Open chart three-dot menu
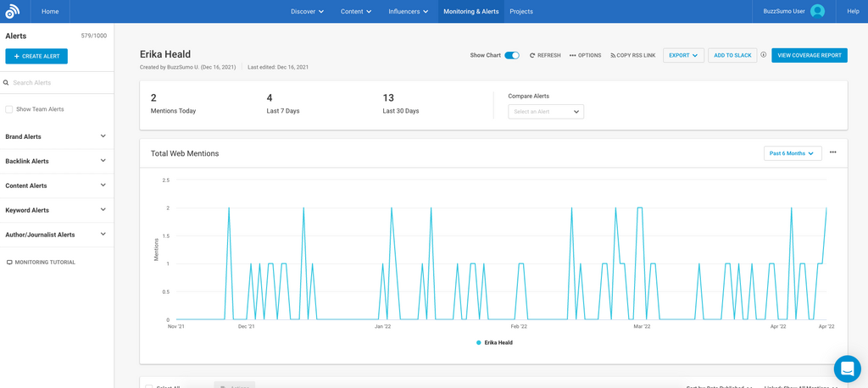Image resolution: width=868 pixels, height=388 pixels. point(832,152)
